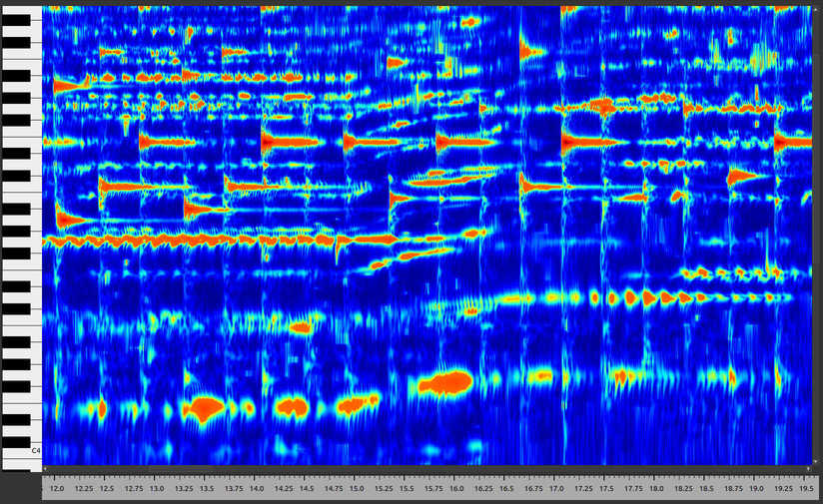Click the left scroll arrow below the spectrogram
Image resolution: width=823 pixels, height=504 pixels.
(46, 468)
